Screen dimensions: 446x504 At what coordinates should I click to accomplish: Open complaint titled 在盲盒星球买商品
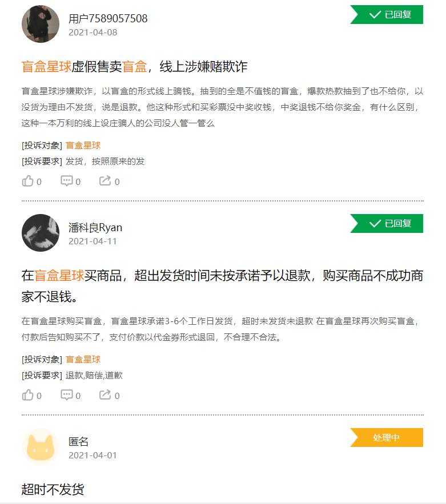222,276
